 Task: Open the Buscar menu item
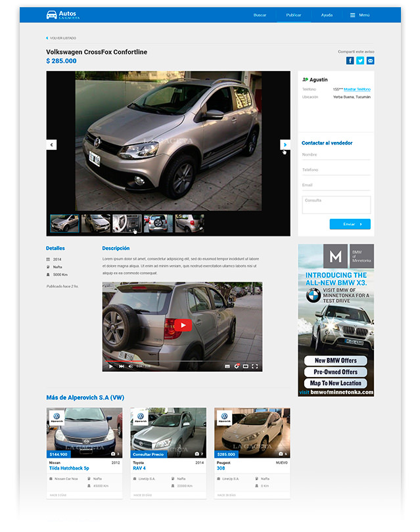(x=260, y=14)
